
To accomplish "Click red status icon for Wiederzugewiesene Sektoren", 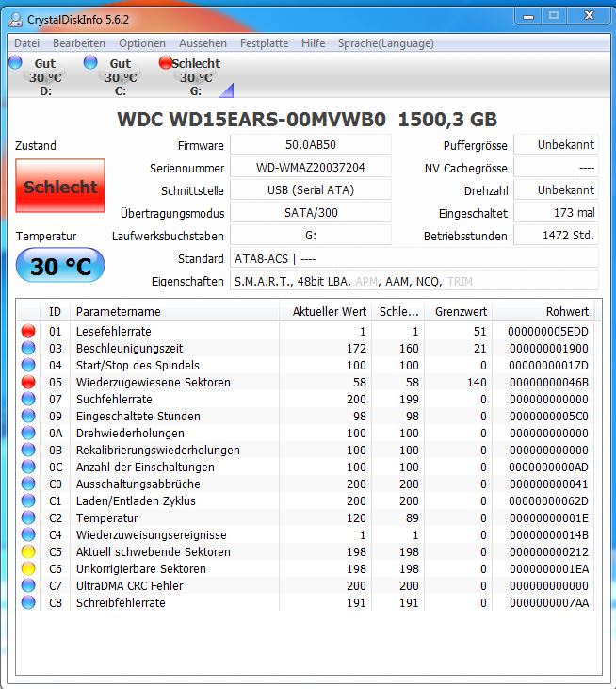I will (x=28, y=382).
